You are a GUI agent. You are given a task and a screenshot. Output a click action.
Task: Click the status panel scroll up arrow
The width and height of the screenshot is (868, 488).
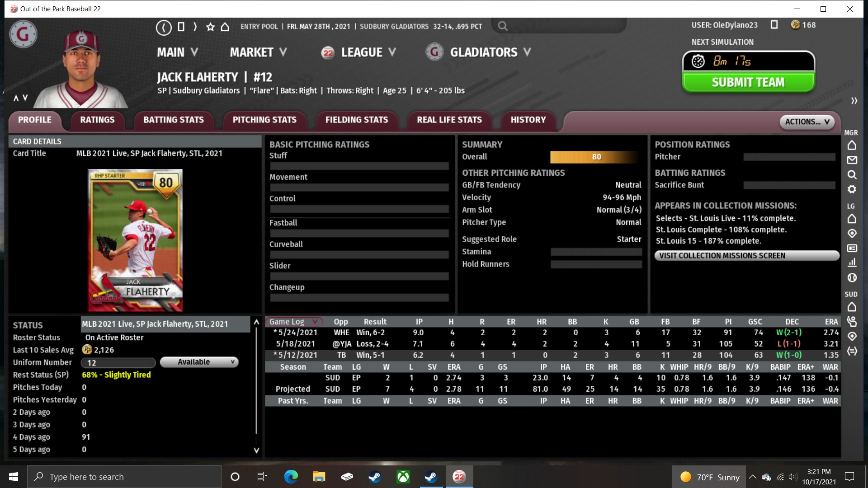click(256, 322)
